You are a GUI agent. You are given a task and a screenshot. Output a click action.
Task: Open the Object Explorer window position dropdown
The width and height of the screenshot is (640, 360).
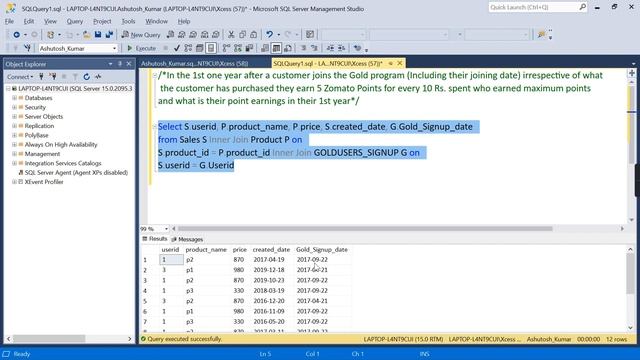click(x=111, y=64)
